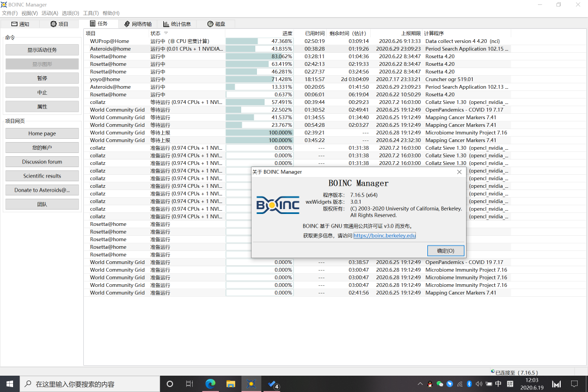Screen dimensions: 588x392
Task: Click the yoyo@home progress bar at 71.428%
Action: tap(260, 79)
